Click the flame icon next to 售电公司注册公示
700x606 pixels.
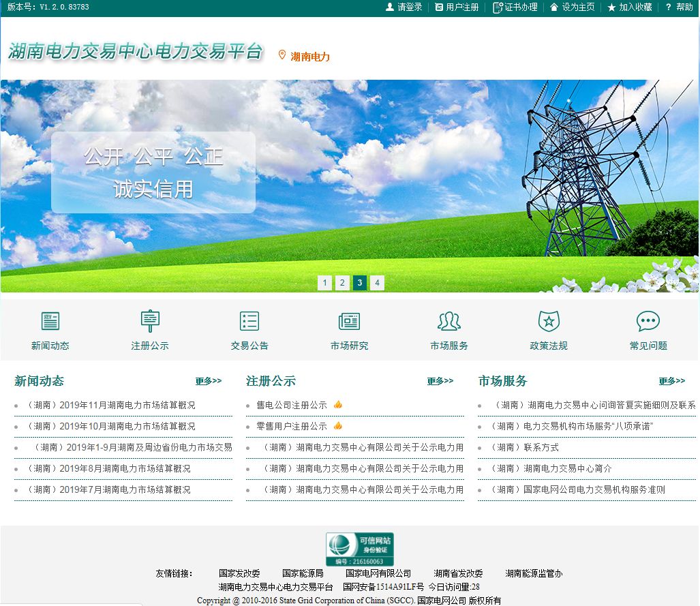[x=338, y=405]
